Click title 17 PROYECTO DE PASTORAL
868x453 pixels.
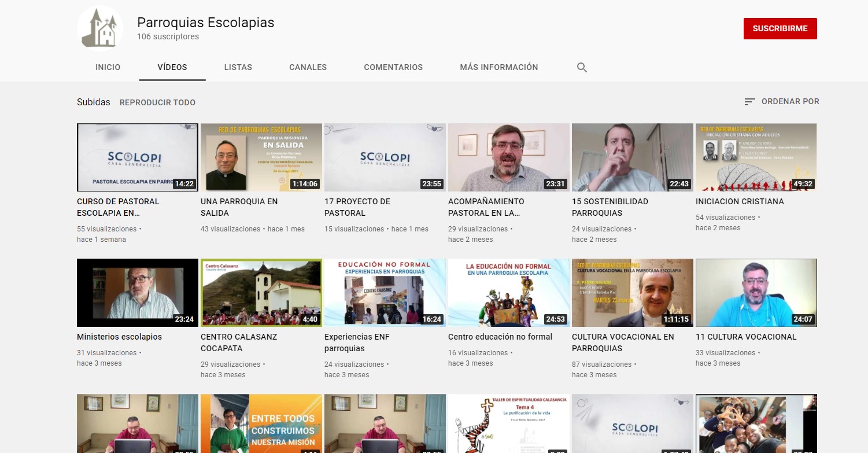tap(357, 207)
